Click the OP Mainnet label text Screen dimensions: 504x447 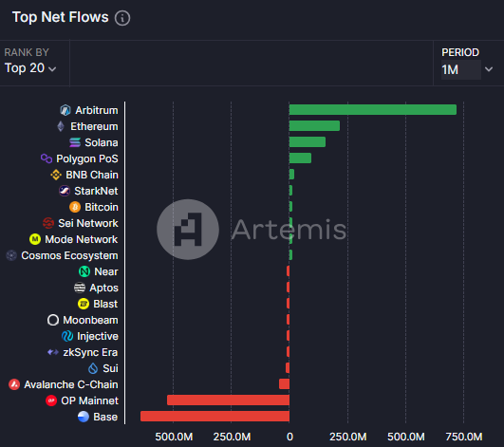tap(89, 400)
